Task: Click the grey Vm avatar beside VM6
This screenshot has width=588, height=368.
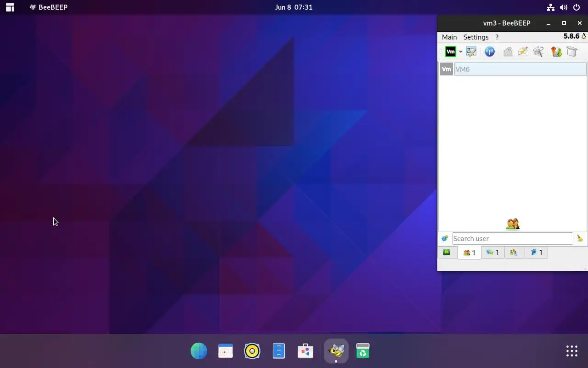Action: pyautogui.click(x=447, y=69)
